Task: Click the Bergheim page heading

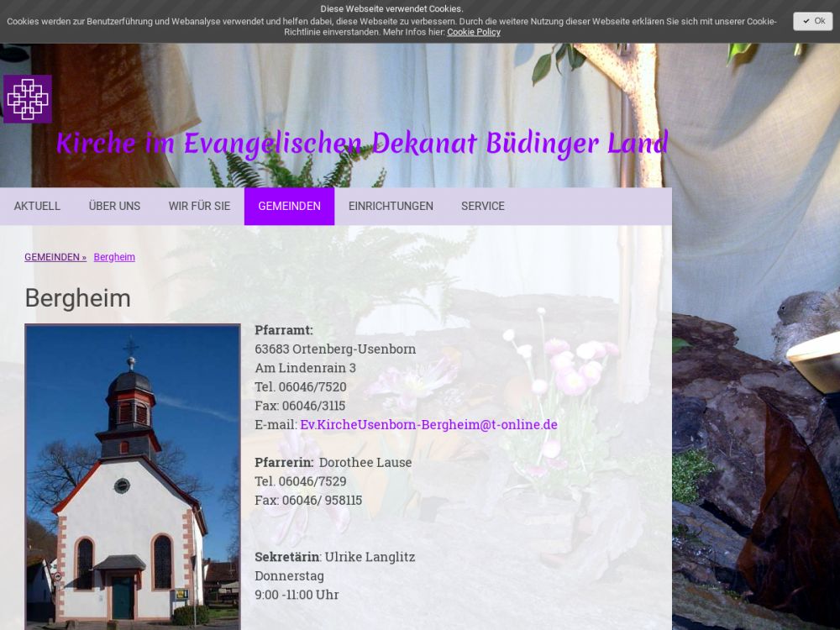Action: tap(77, 298)
